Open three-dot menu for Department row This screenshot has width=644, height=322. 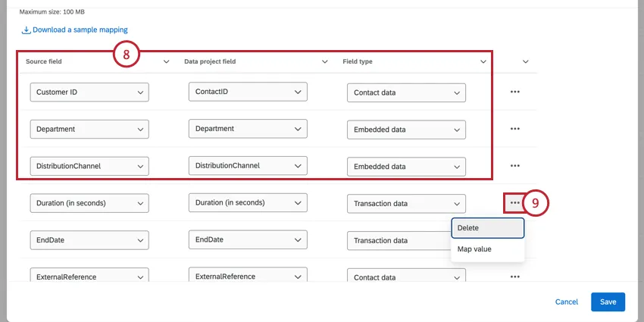pyautogui.click(x=515, y=129)
